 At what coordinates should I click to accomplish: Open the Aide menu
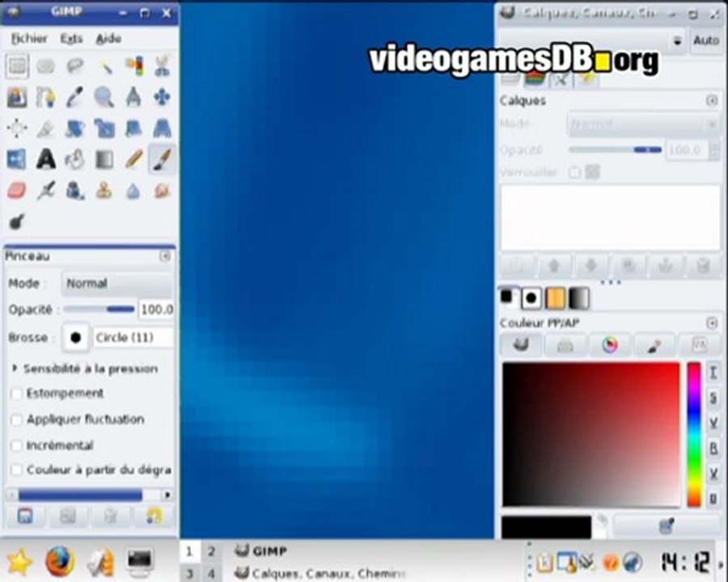108,39
